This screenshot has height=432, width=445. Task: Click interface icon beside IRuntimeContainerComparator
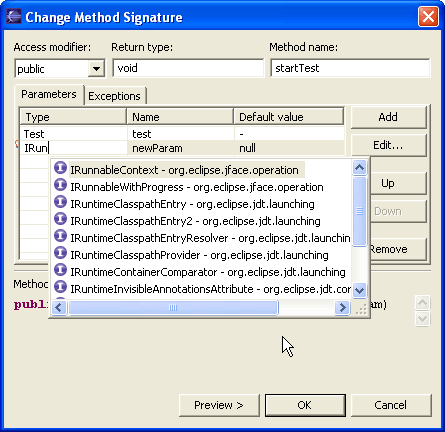60,270
